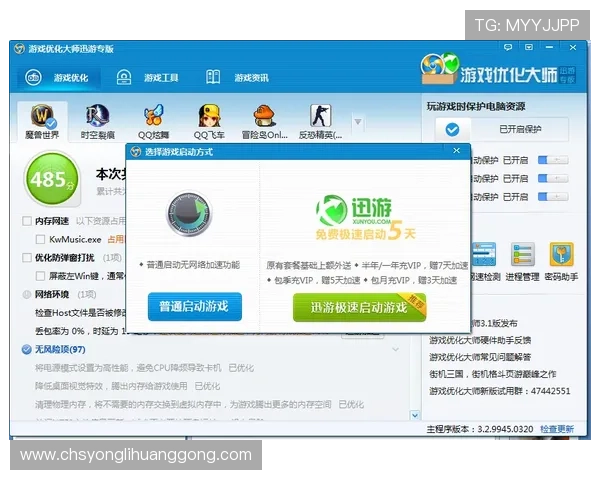
Task: Minimize the 游戏优化大师 main window
Action: (x=549, y=47)
